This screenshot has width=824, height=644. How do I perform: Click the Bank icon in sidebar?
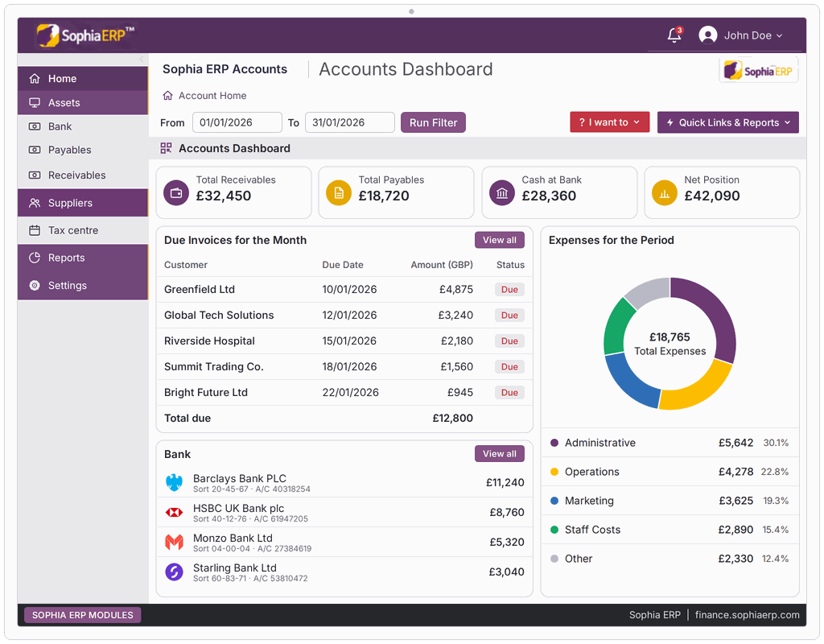pos(35,126)
